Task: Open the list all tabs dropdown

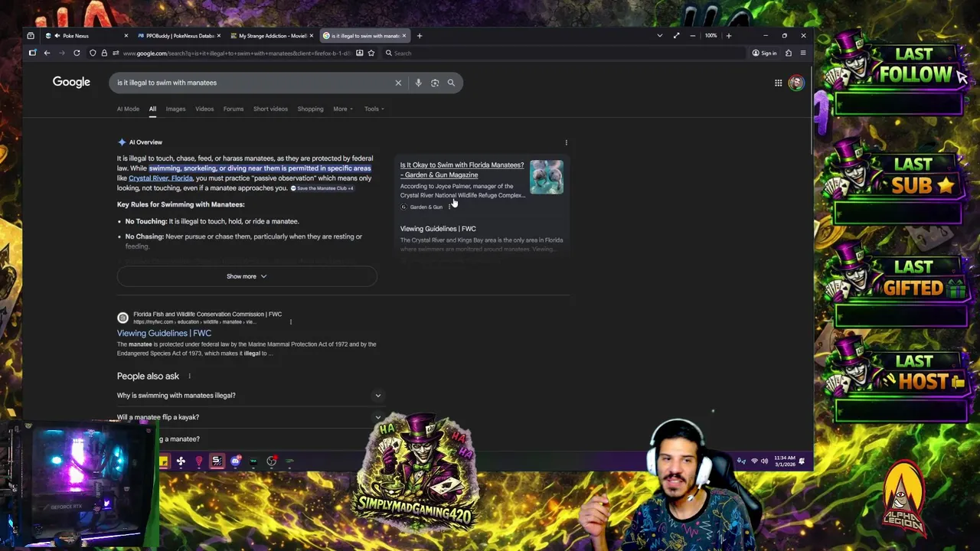Action: (659, 35)
